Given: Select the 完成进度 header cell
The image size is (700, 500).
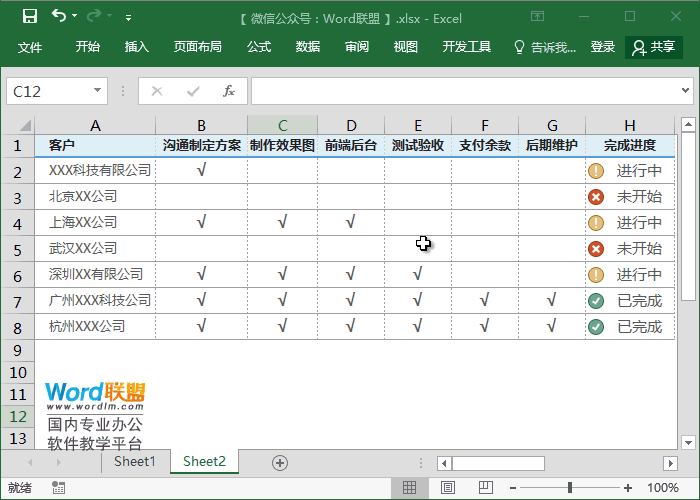Looking at the screenshot, I should coord(630,146).
